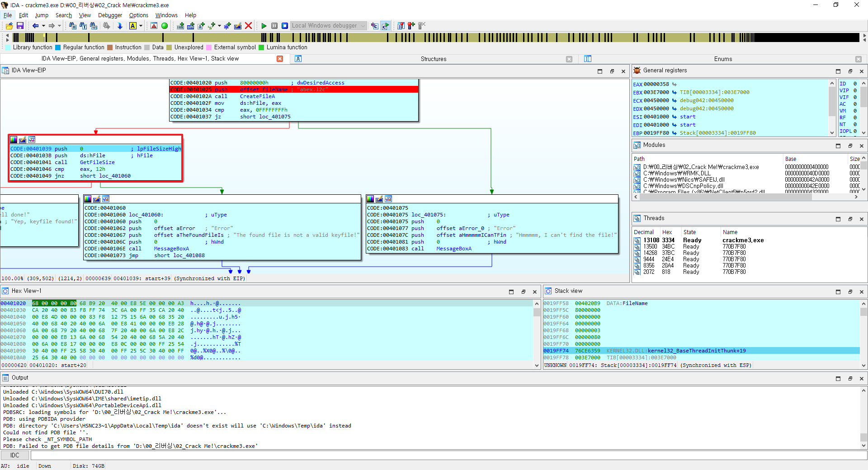Click the group icon in the loc_401075 node header
868x470 pixels.
point(388,199)
